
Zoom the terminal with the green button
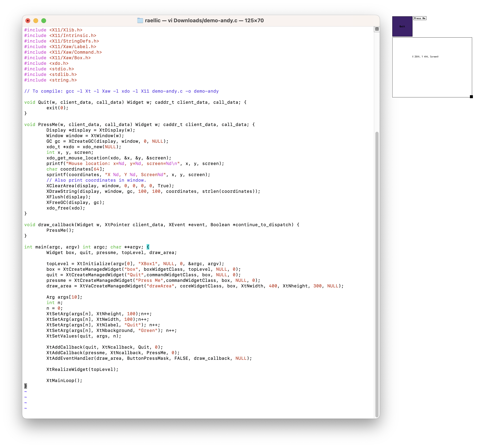click(x=44, y=21)
